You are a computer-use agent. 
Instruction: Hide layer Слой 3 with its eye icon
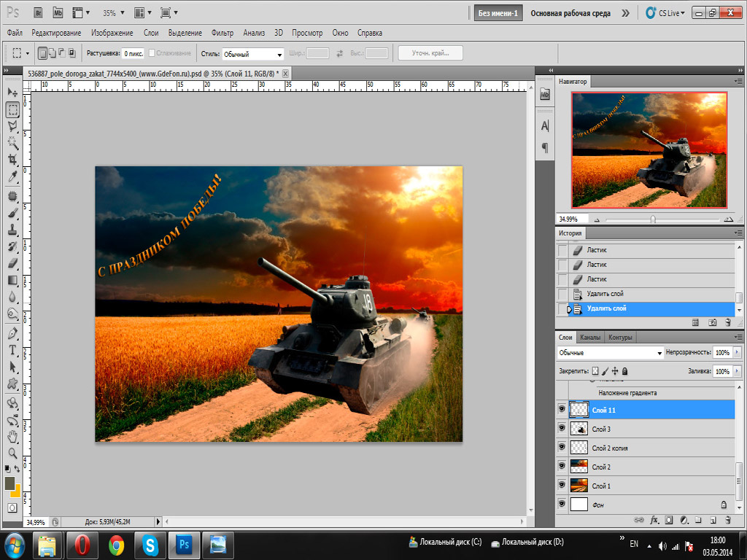click(x=562, y=429)
